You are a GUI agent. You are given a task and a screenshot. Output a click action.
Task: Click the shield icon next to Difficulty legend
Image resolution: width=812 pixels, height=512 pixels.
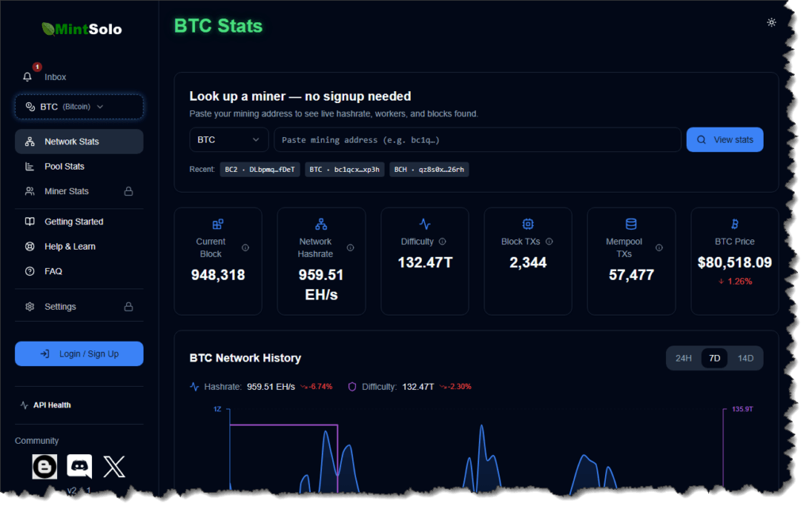pyautogui.click(x=352, y=387)
